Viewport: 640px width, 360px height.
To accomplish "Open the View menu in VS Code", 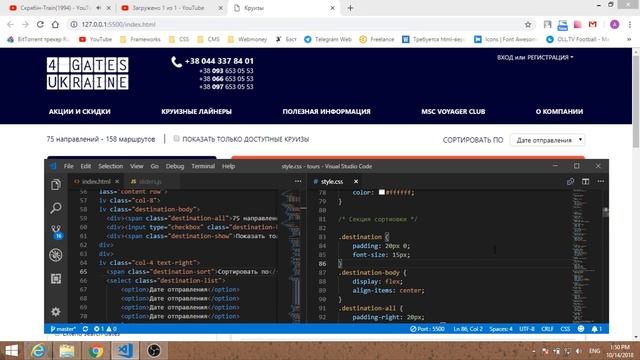I will (x=137, y=166).
